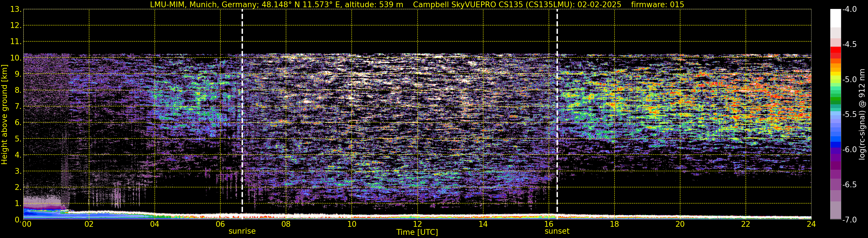Click the colorbar tick label -4.5

[x=849, y=44]
